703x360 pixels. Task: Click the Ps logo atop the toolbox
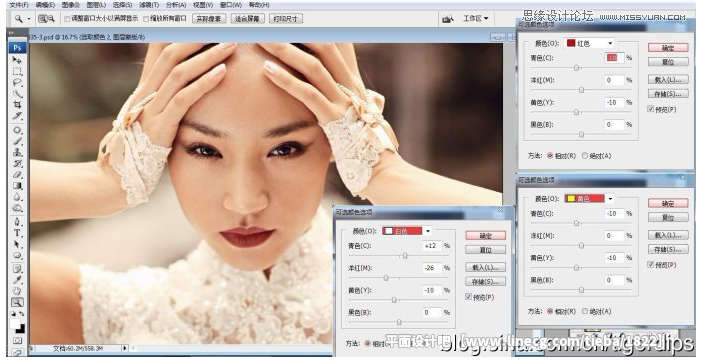click(x=17, y=48)
